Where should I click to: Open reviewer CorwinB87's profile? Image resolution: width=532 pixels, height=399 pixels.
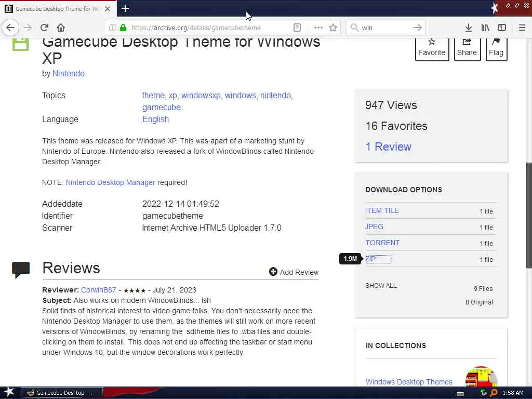point(98,290)
